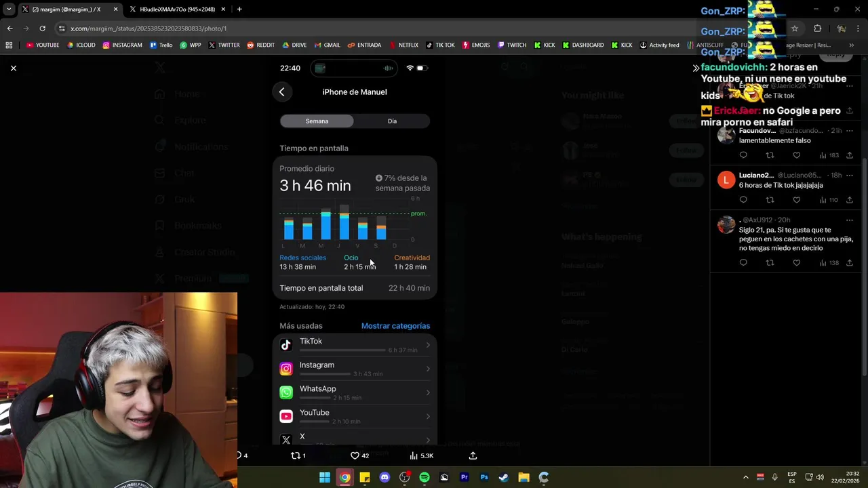Open Chrome's tab search dropdown
Screen dimensions: 868x488
[x=9, y=9]
